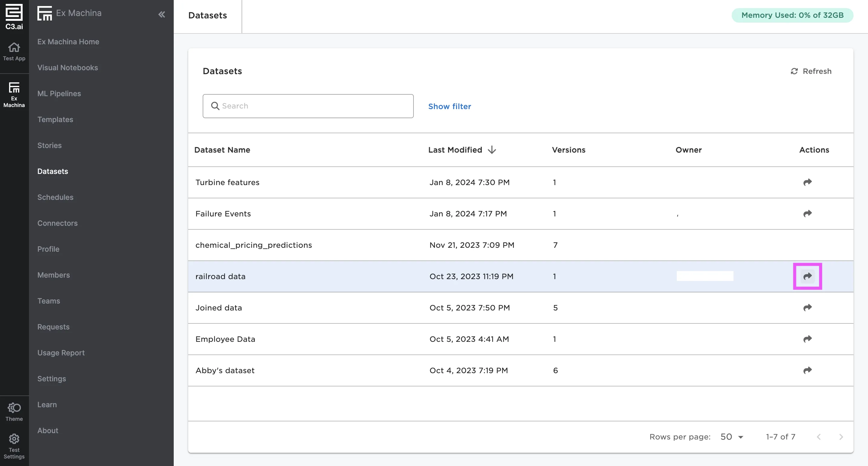This screenshot has width=868, height=466.
Task: Go to next page arrow
Action: (x=841, y=437)
